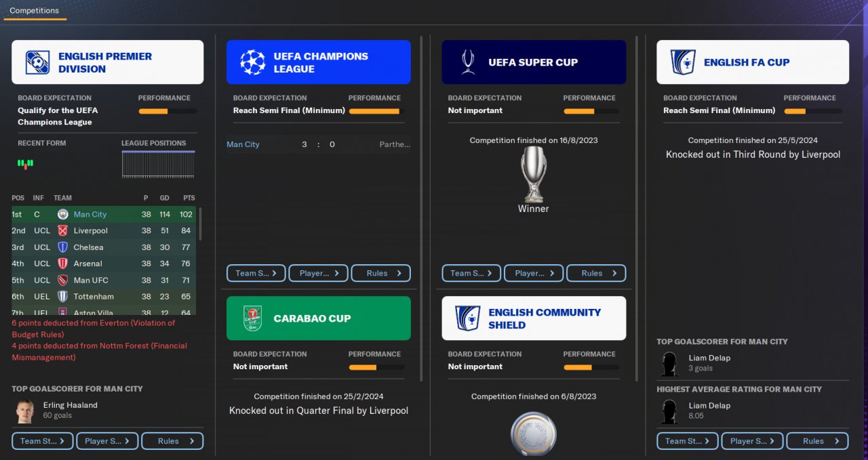This screenshot has width=868, height=460.
Task: Open the Carabao Cup header card
Action: tap(319, 318)
